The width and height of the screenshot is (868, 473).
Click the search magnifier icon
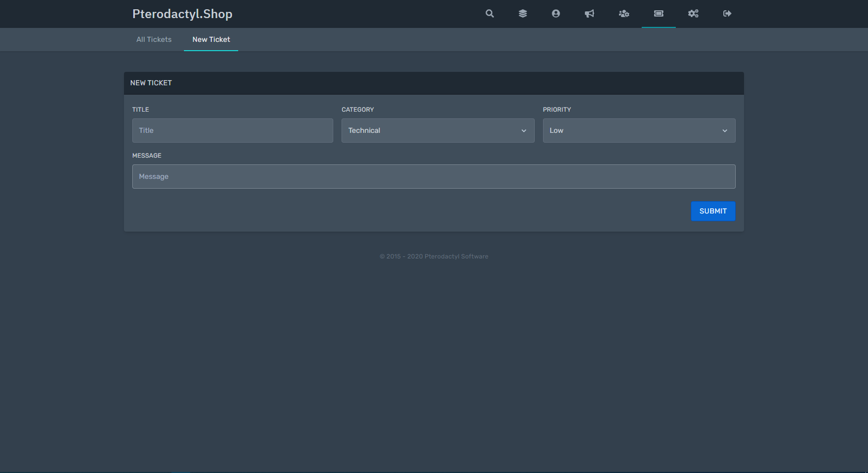489,14
